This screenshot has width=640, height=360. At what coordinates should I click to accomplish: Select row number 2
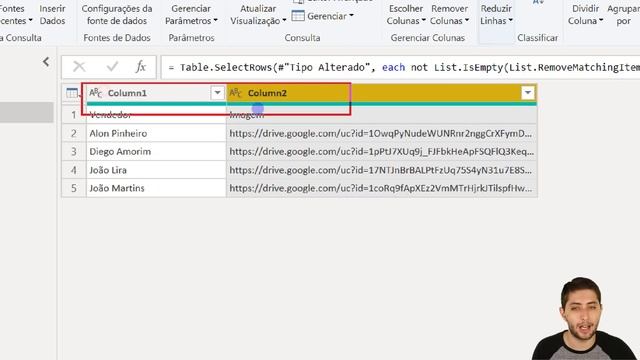pos(74,133)
